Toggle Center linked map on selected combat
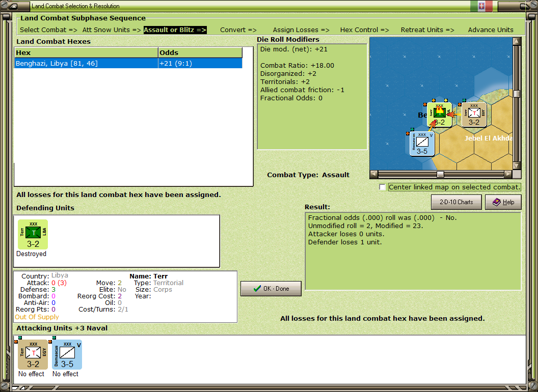The height and width of the screenshot is (392, 538). pos(382,187)
